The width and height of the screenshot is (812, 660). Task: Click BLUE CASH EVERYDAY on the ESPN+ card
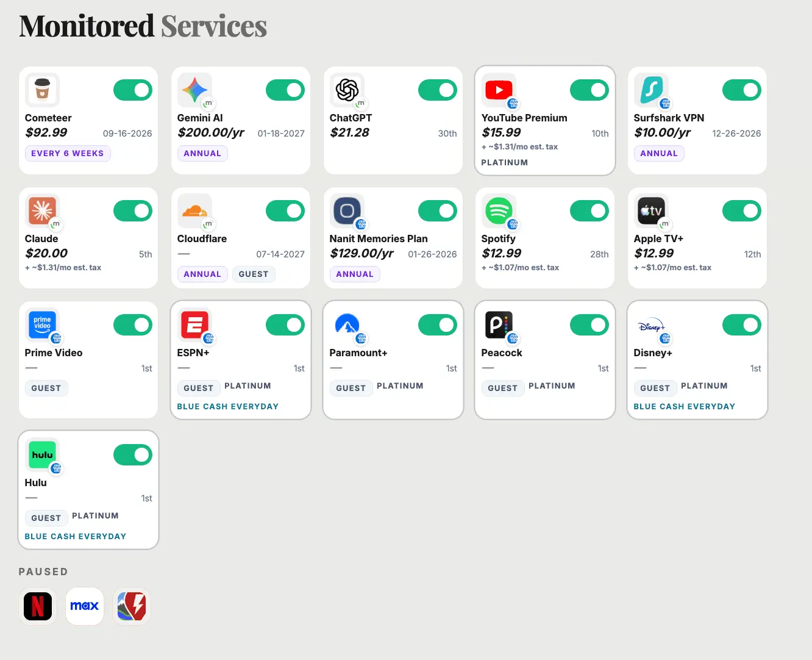coord(228,406)
